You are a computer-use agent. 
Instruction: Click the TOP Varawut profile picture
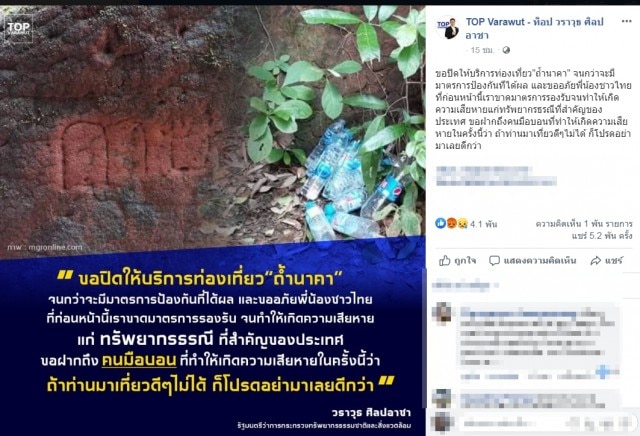pos(449,28)
